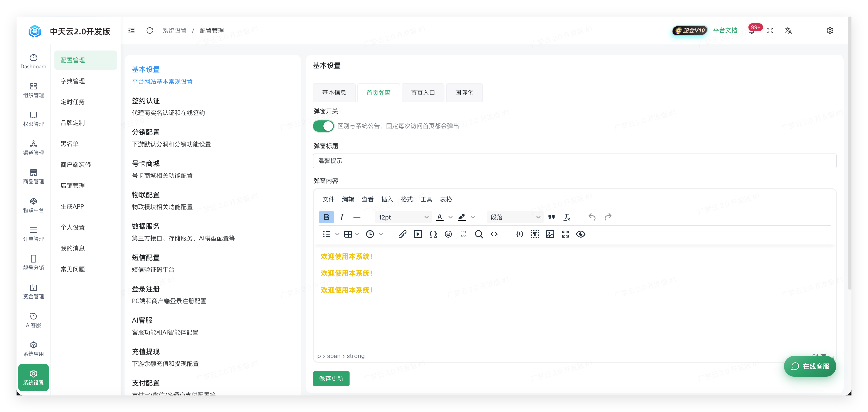Open notifications bell with 99+ badge
Image resolution: width=868 pixels, height=412 pixels.
point(752,30)
